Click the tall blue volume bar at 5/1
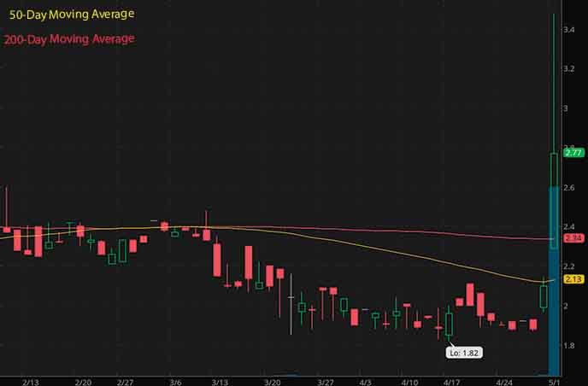This screenshot has height=386, width=588. (x=554, y=281)
